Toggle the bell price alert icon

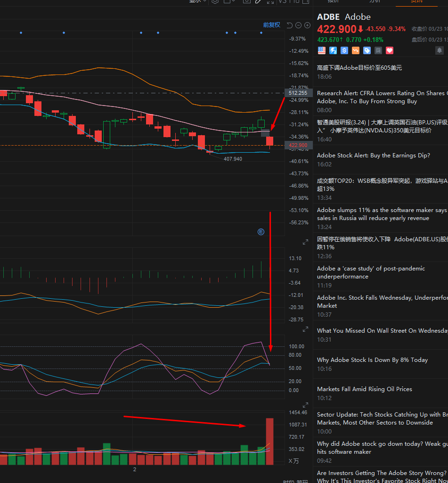tap(440, 50)
